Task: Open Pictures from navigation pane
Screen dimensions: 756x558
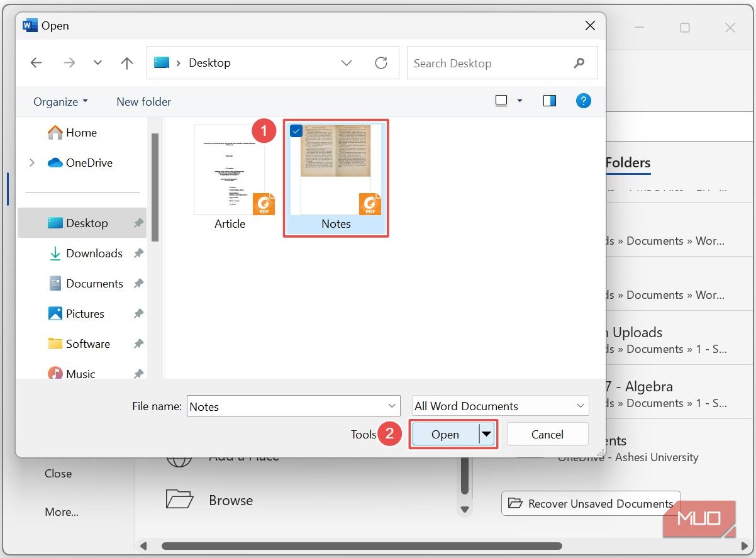Action: 76,313
